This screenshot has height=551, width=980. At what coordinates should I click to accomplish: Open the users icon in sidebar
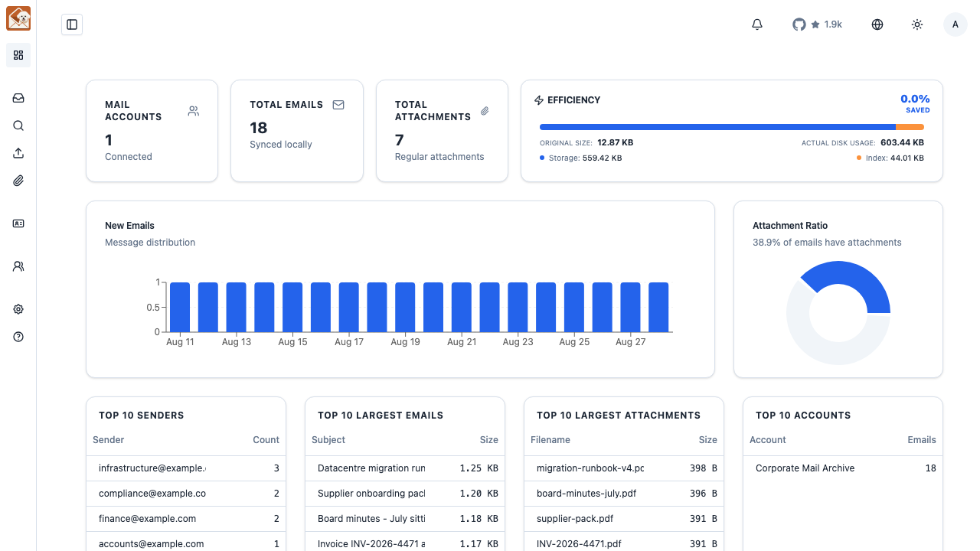[x=18, y=266]
